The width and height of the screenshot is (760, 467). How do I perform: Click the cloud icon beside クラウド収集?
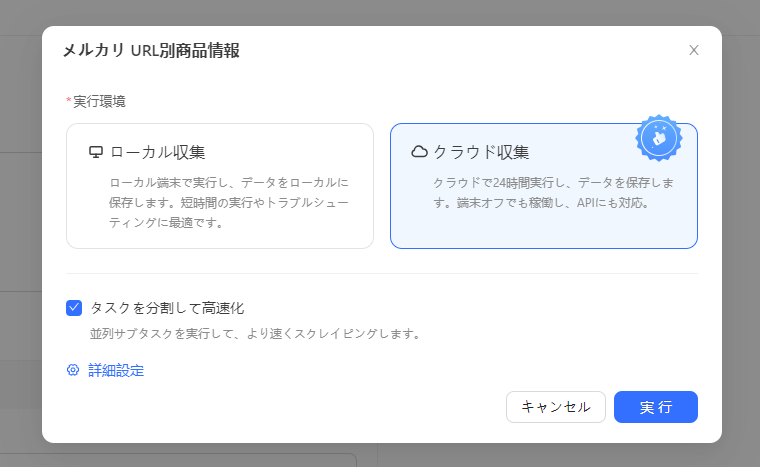(x=419, y=152)
